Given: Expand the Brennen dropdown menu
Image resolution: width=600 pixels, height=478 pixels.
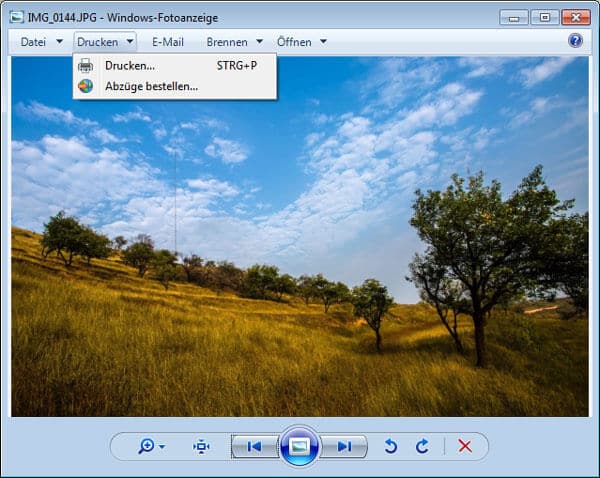Looking at the screenshot, I should pos(234,42).
